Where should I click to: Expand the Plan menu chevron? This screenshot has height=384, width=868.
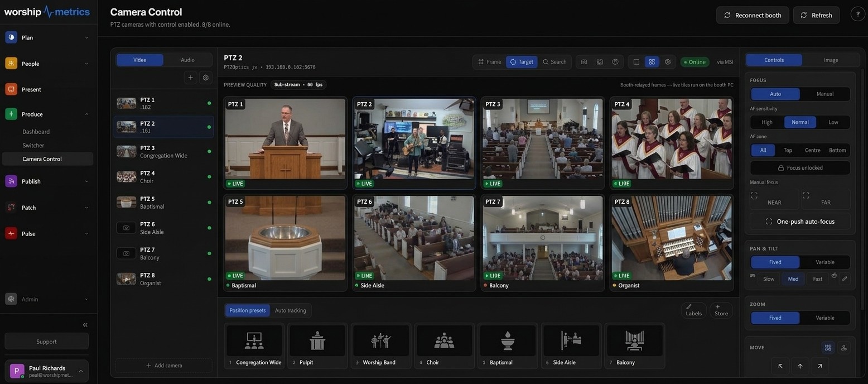click(86, 37)
